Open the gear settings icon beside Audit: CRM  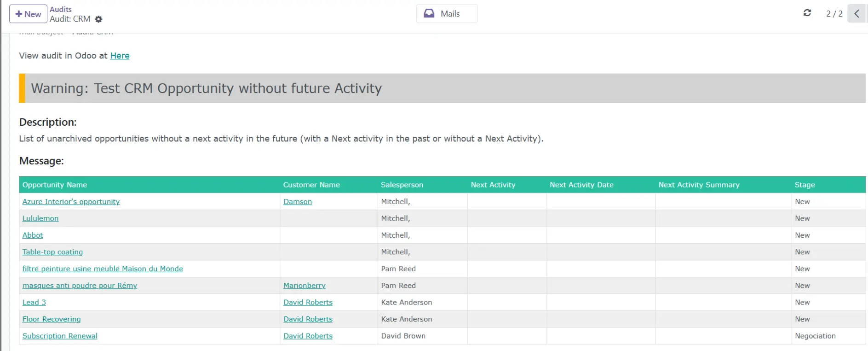98,19
